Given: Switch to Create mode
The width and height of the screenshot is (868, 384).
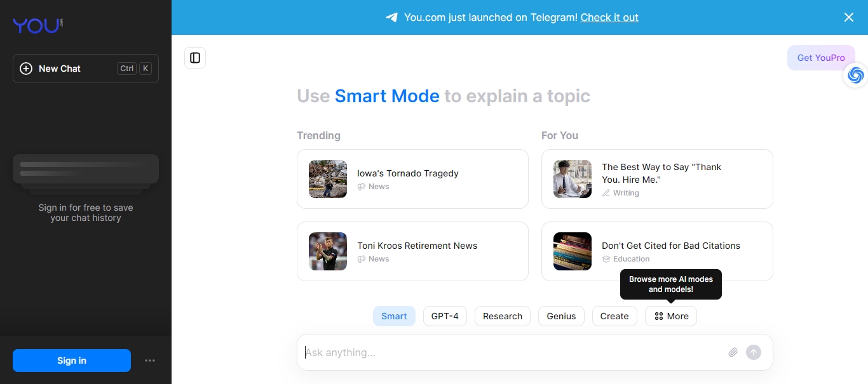Looking at the screenshot, I should pyautogui.click(x=614, y=316).
